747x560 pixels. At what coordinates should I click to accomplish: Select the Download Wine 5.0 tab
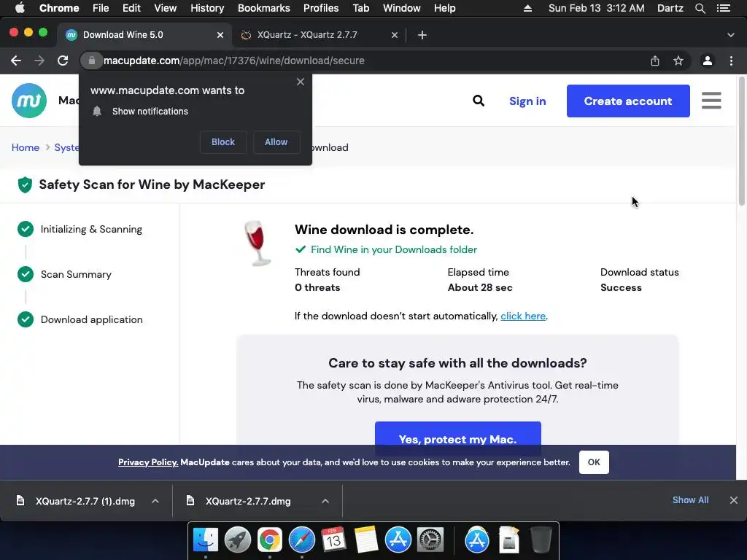(144, 35)
